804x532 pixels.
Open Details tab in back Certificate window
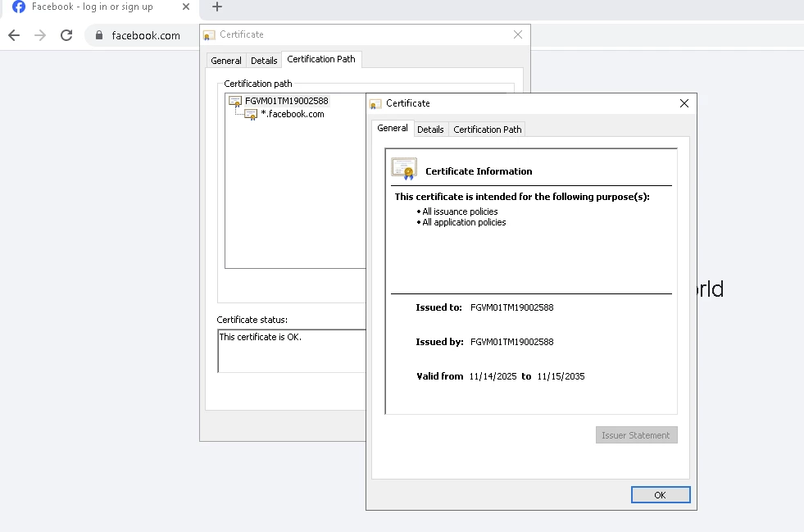point(264,61)
